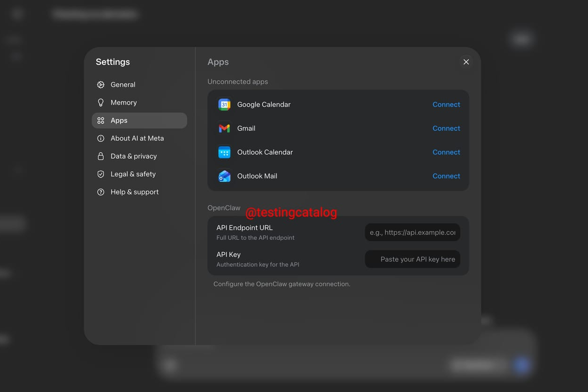Open the About AI at Meta section
This screenshot has height=392, width=588.
pos(137,138)
